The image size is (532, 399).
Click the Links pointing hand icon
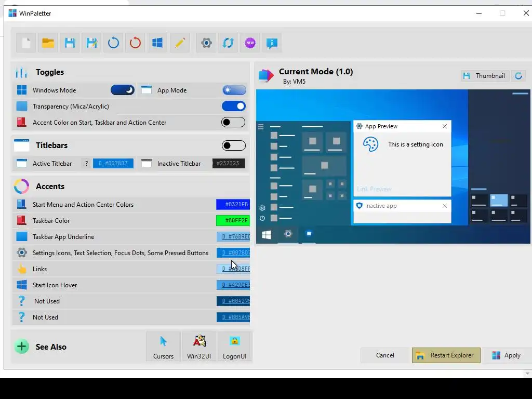(x=22, y=269)
